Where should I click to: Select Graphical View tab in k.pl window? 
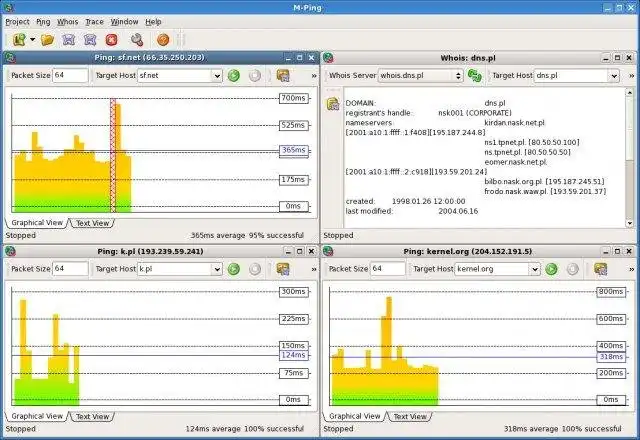click(37, 416)
